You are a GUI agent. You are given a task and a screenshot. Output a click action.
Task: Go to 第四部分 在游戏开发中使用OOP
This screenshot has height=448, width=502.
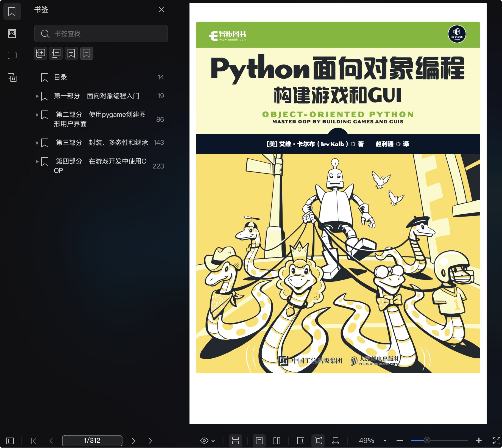coord(100,166)
